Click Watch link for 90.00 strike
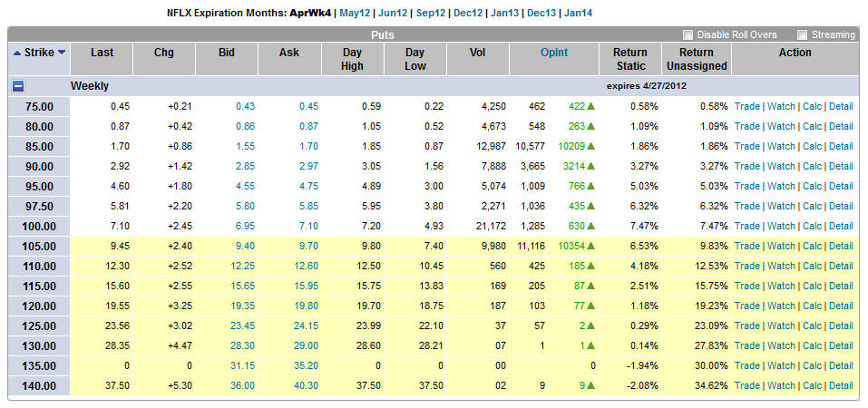868x408 pixels. (x=780, y=166)
